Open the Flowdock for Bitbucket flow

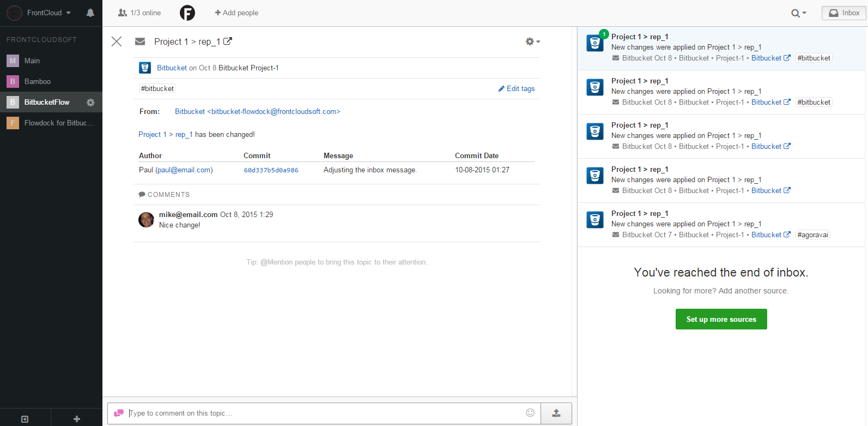coord(51,123)
